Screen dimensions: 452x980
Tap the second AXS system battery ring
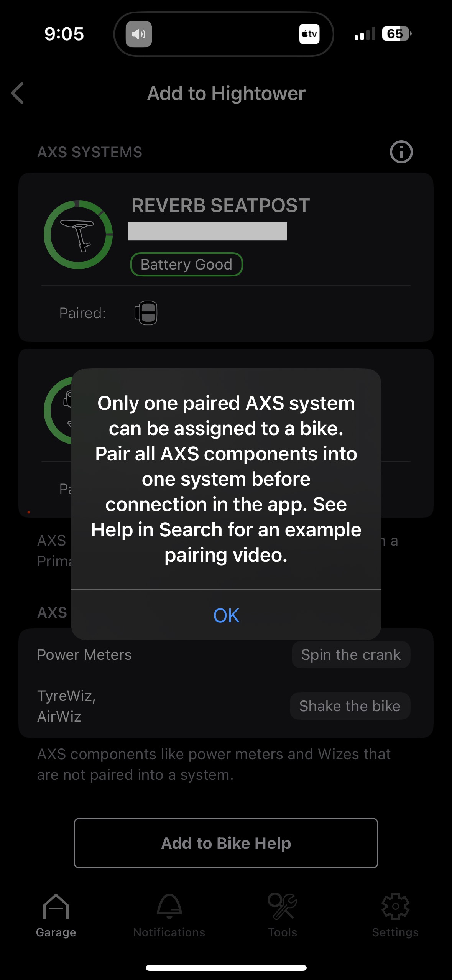(58, 410)
